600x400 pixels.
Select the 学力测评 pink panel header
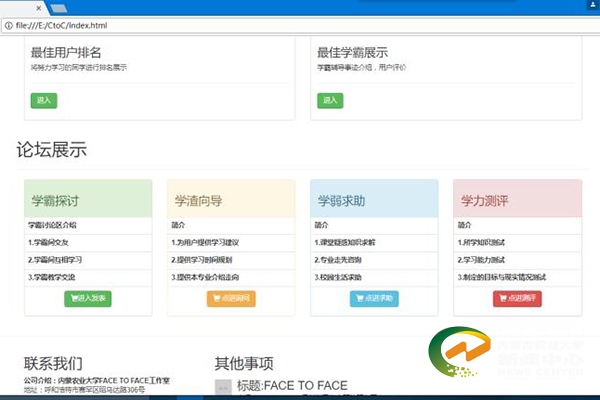(x=517, y=200)
